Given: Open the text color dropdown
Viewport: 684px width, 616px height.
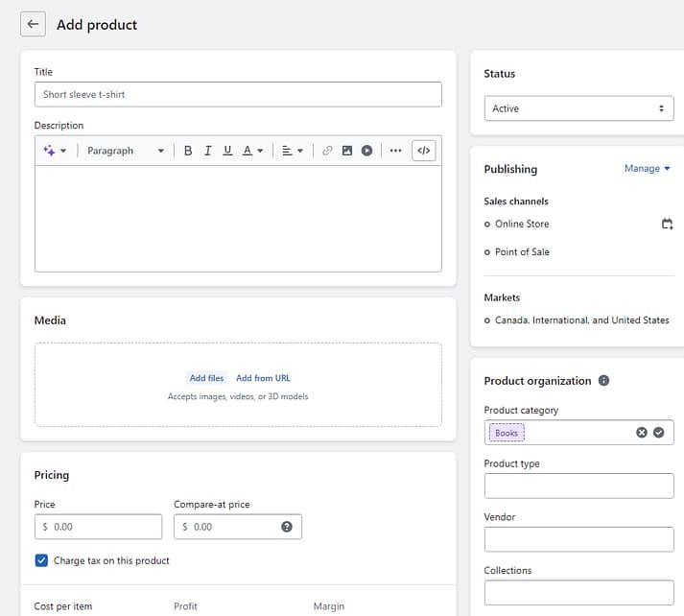Looking at the screenshot, I should tap(252, 151).
